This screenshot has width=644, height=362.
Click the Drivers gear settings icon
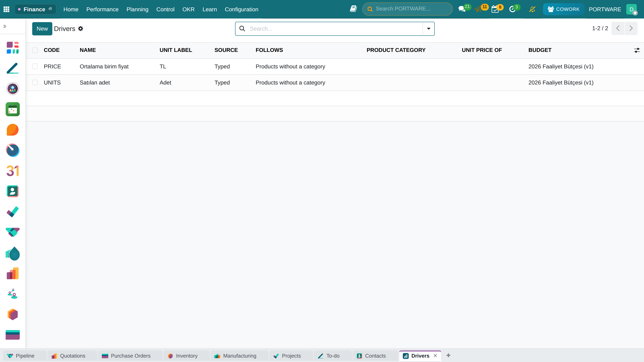(x=80, y=29)
